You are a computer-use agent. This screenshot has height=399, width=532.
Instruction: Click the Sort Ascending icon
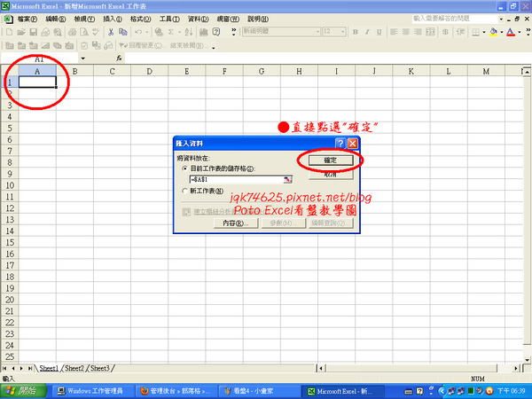pos(189,32)
